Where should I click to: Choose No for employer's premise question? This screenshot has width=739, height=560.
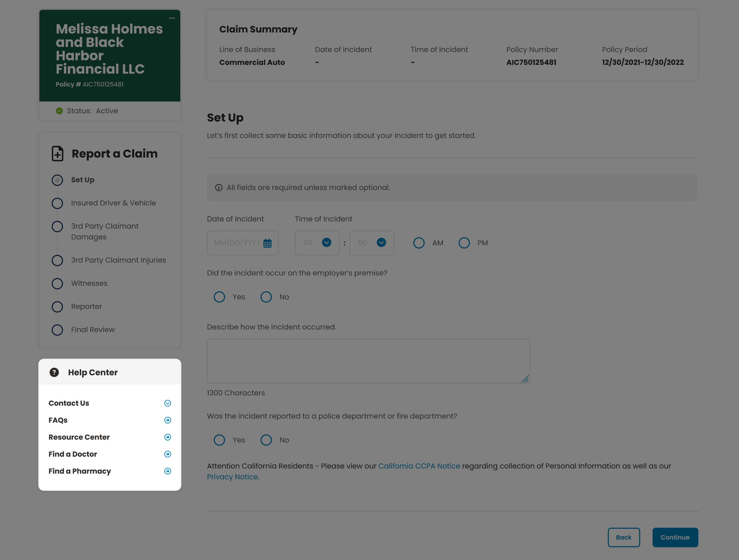(x=266, y=297)
